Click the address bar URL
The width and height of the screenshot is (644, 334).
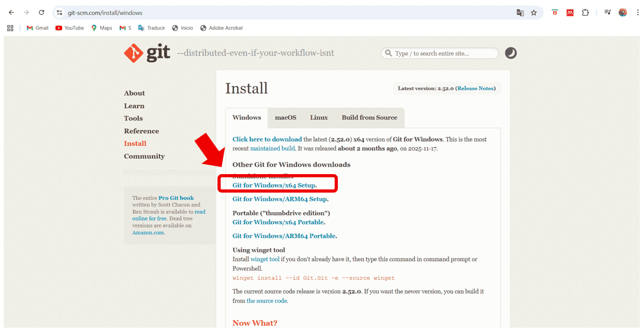coord(106,13)
